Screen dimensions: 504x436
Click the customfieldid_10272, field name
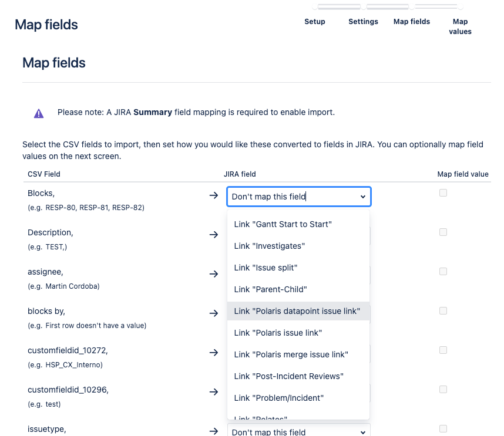[68, 350]
